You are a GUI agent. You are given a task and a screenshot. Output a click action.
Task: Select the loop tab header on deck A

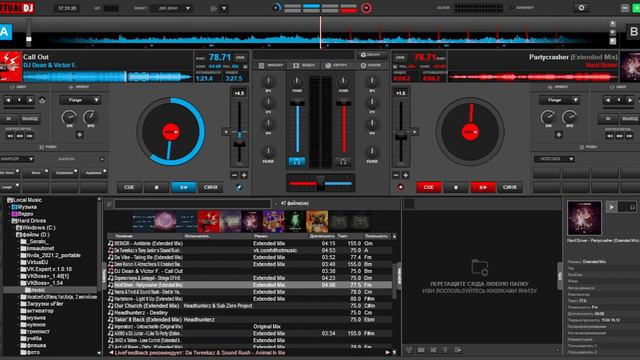pos(18,87)
